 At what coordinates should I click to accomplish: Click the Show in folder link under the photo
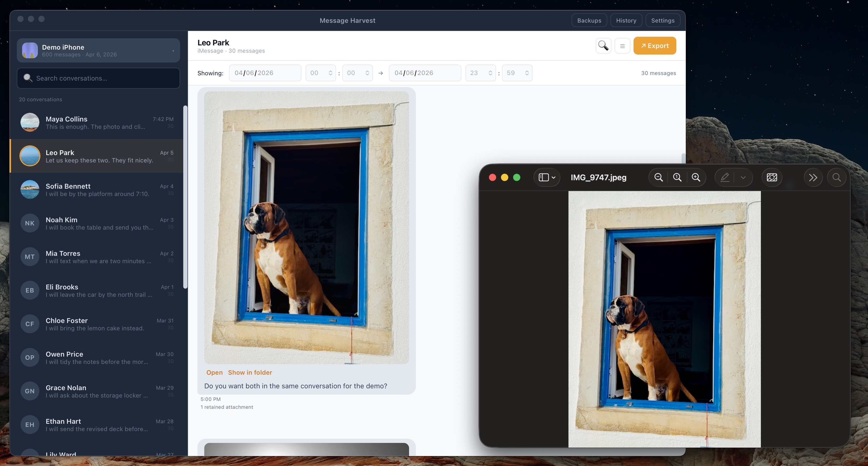click(250, 372)
